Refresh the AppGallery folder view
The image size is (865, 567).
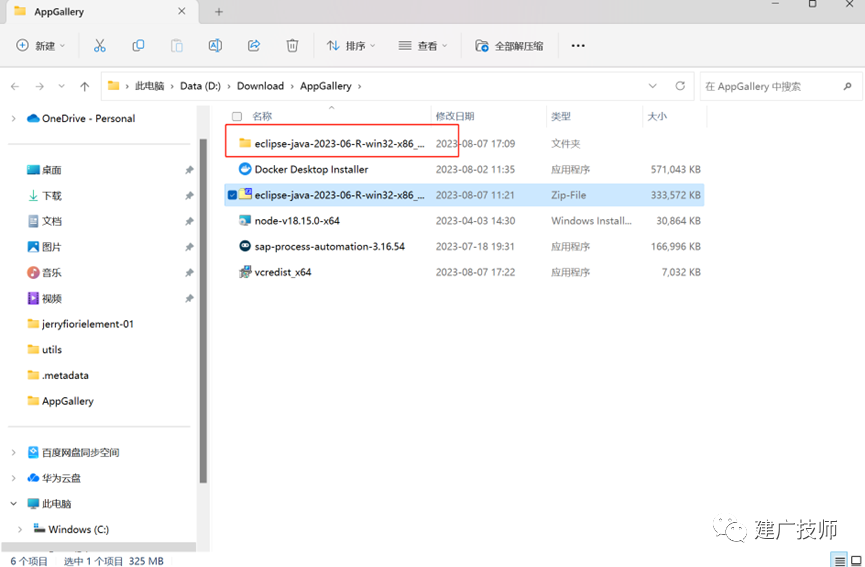[x=680, y=85]
